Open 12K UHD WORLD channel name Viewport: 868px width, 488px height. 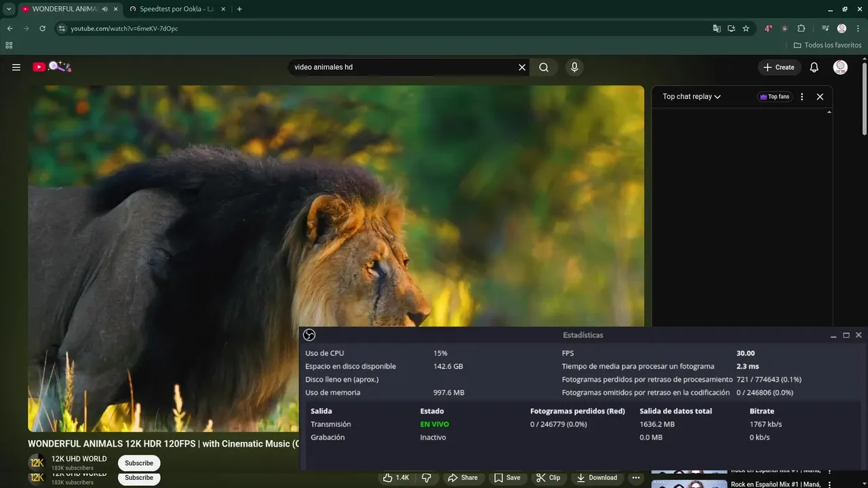click(x=79, y=459)
